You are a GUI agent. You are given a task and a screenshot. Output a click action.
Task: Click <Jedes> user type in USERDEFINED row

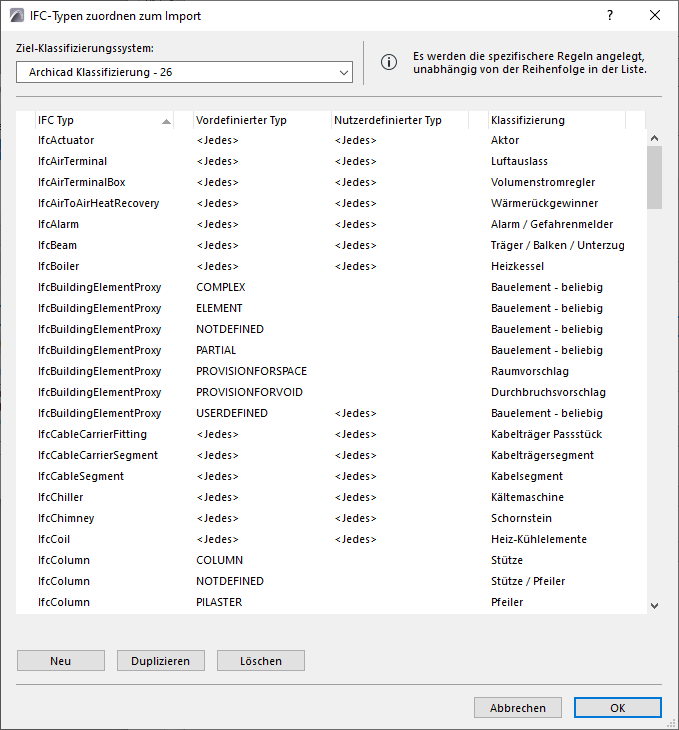355,413
